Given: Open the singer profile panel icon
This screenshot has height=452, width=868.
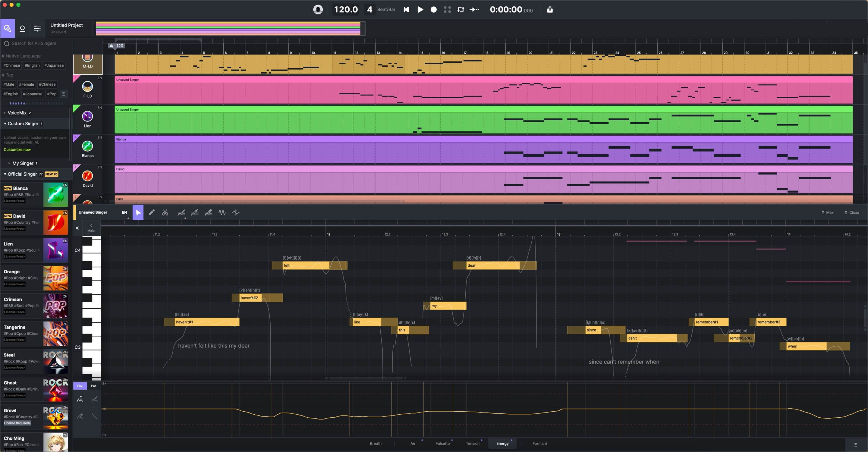Looking at the screenshot, I should pos(22,28).
